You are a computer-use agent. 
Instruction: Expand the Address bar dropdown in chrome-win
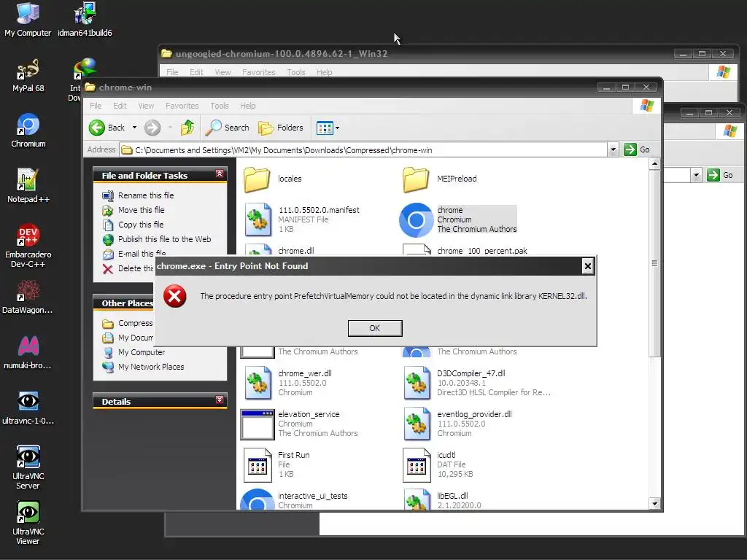tap(613, 149)
